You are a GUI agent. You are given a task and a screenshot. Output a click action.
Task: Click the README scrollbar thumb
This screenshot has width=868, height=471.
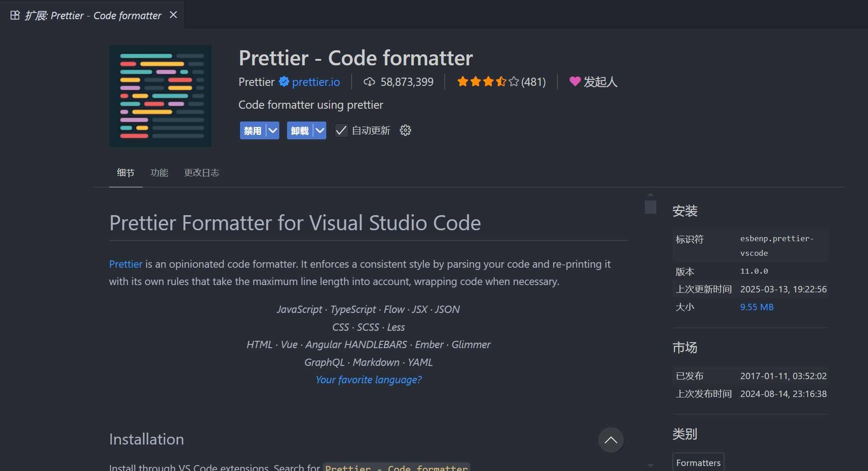(650, 207)
